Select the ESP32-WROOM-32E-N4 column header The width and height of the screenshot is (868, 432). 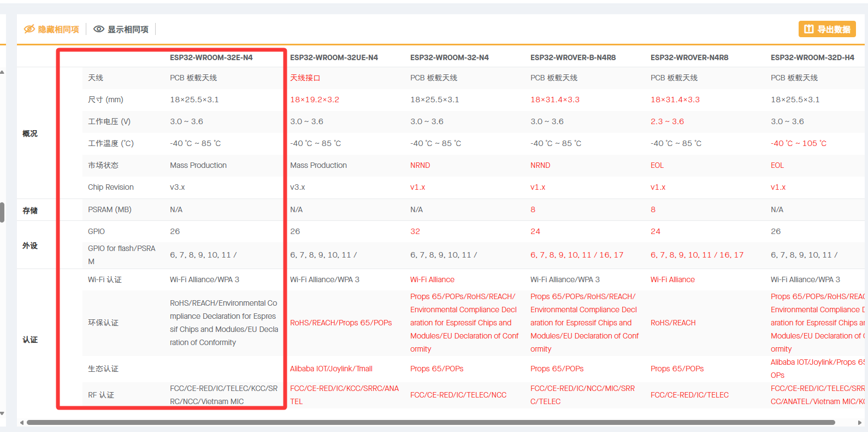point(211,57)
